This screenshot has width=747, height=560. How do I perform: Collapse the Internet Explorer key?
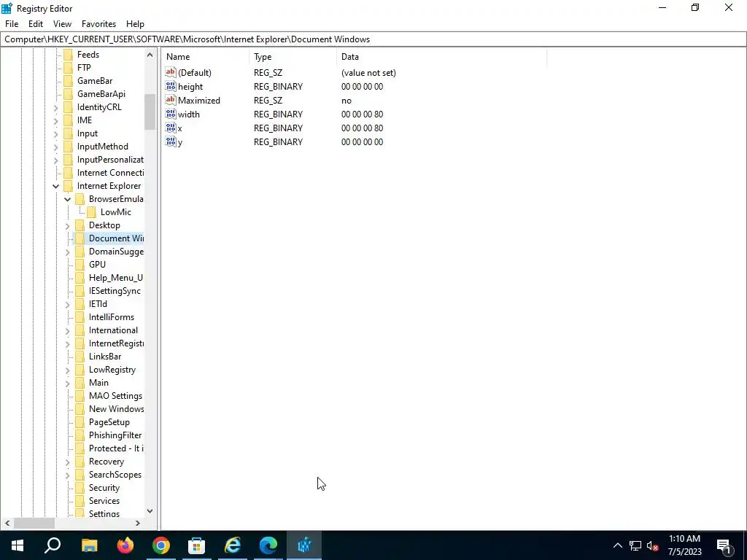pyautogui.click(x=55, y=186)
